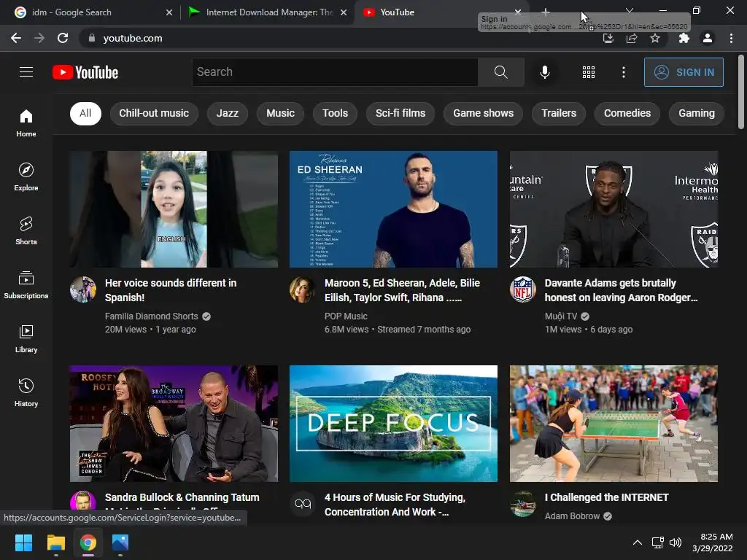
Task: Open Her voice sounds different in Spanish thumbnail
Action: click(174, 209)
